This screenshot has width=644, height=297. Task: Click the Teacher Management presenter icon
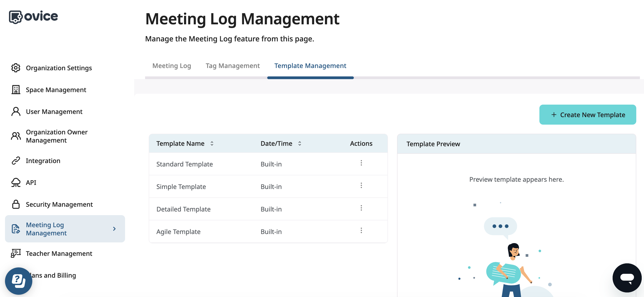point(16,253)
